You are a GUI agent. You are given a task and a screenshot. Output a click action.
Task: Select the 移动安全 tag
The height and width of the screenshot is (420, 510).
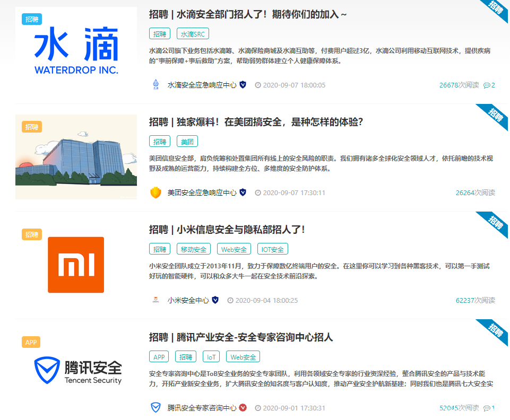(194, 249)
